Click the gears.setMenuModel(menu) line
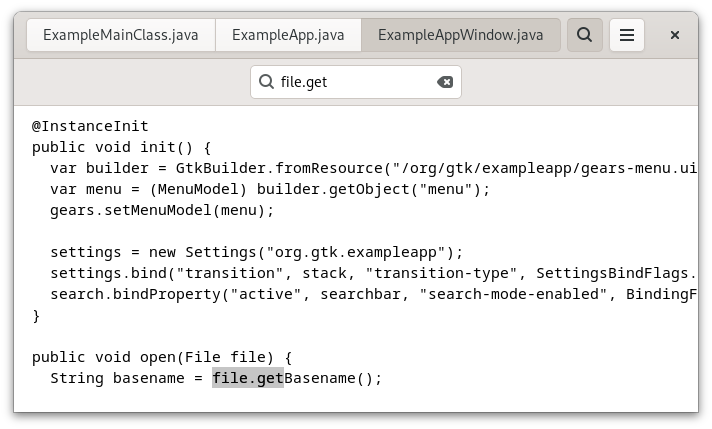 point(161,210)
